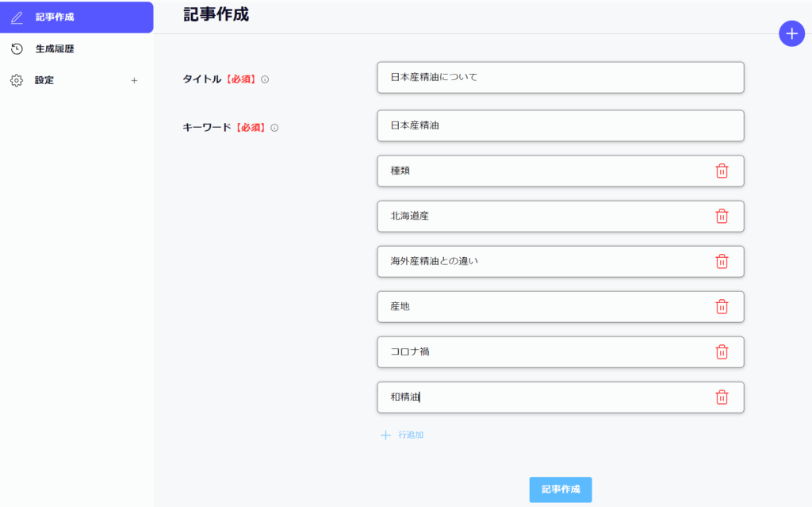Expand the 設定 menu with plus
Image resolution: width=812 pixels, height=507 pixels.
pyautogui.click(x=134, y=80)
